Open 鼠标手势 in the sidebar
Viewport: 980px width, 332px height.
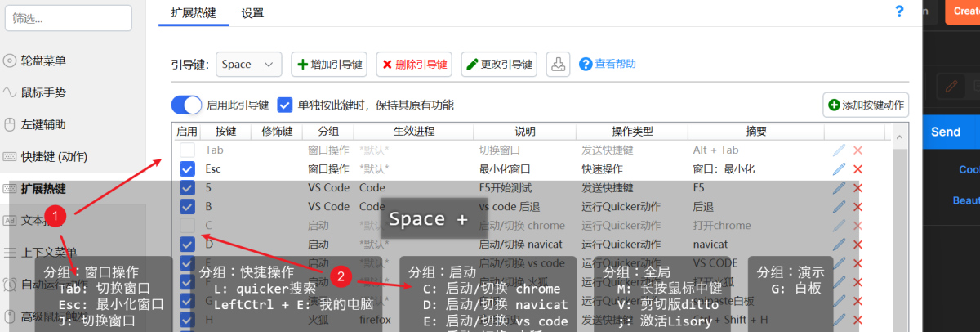point(43,92)
